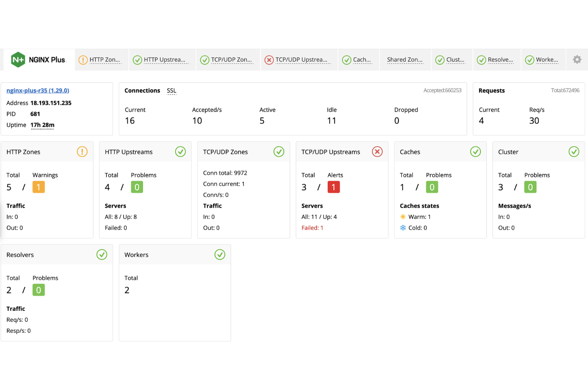This screenshot has width=588, height=392.
Task: Click 'Conn current: 1' text
Action: (x=224, y=184)
